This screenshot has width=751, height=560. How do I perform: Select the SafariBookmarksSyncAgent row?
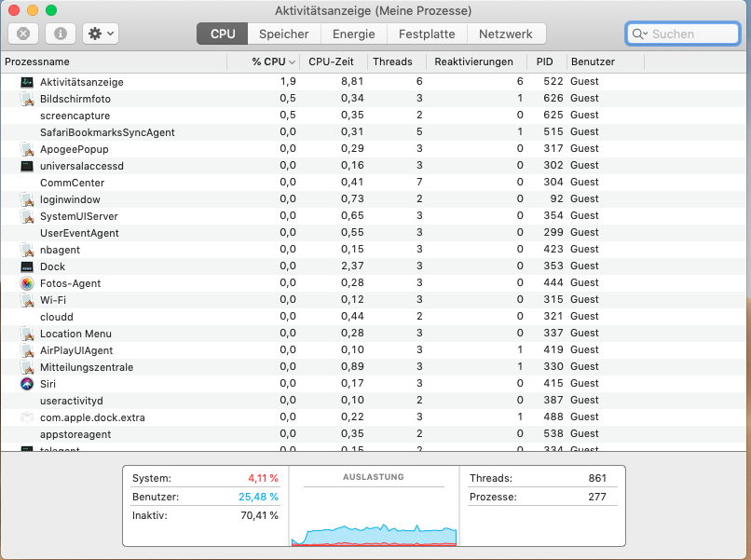[374, 132]
